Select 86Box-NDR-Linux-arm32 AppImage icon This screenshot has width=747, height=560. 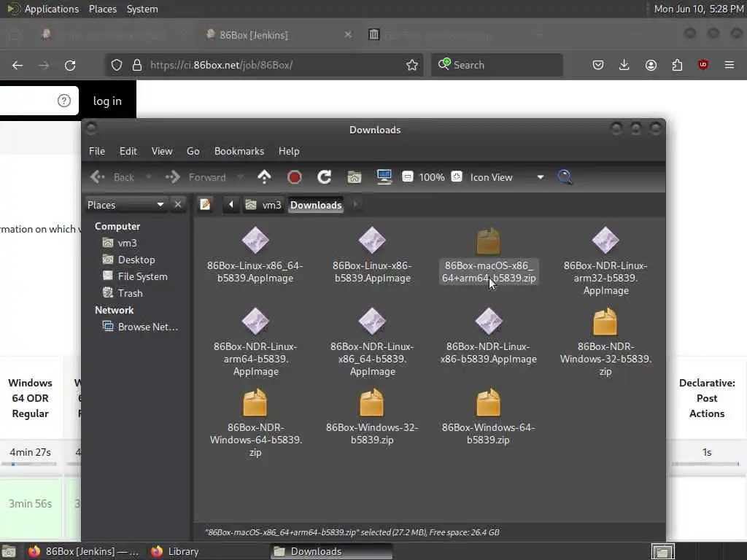(605, 241)
